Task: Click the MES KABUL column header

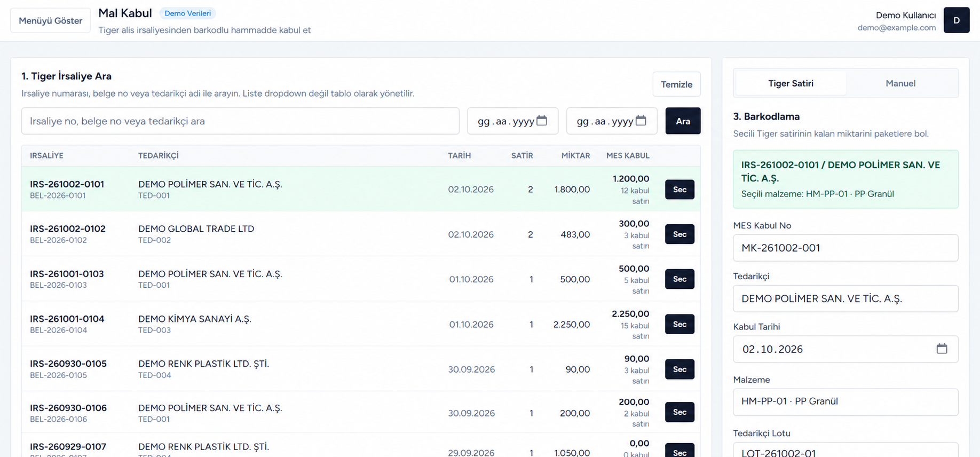Action: click(x=628, y=156)
